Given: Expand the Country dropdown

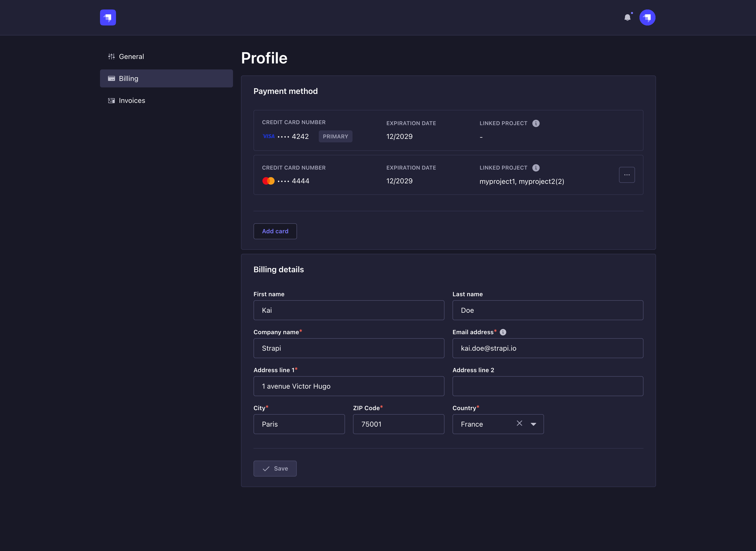Looking at the screenshot, I should click(533, 424).
